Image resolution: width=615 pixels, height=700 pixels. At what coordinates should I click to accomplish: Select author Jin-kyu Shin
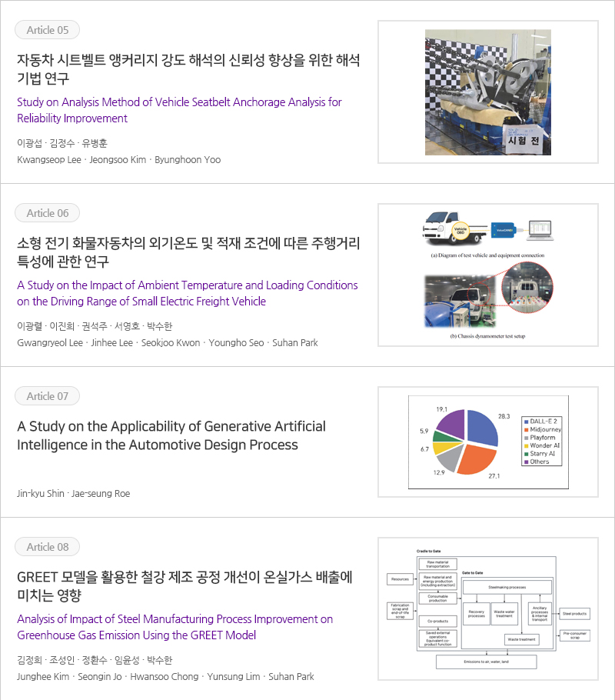pyautogui.click(x=41, y=493)
